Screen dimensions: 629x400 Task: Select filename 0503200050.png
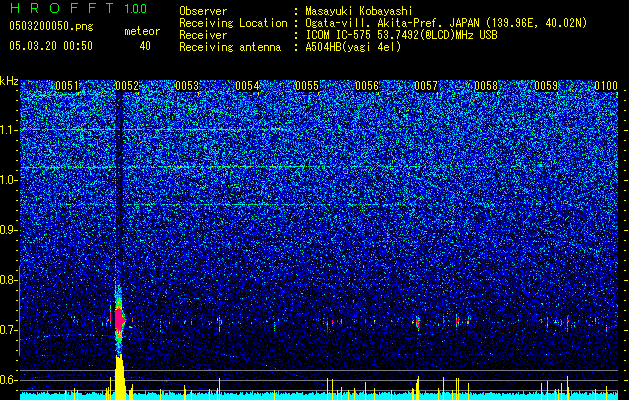click(x=51, y=26)
